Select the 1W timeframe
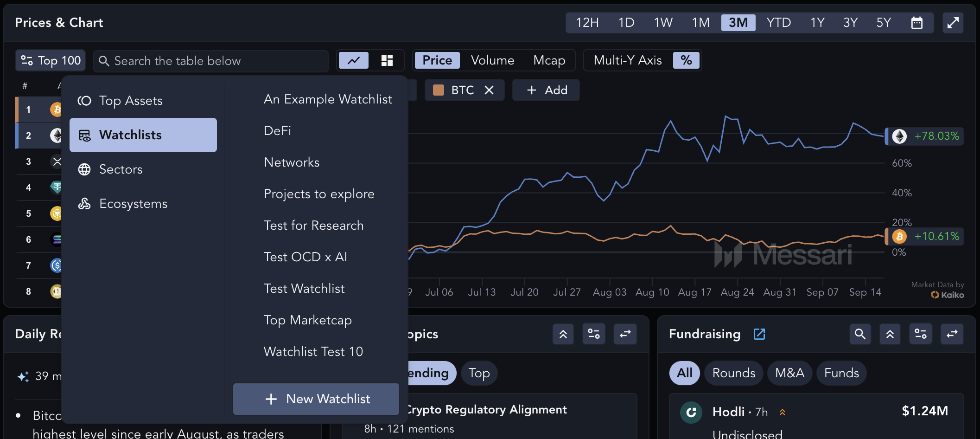 [x=663, y=23]
